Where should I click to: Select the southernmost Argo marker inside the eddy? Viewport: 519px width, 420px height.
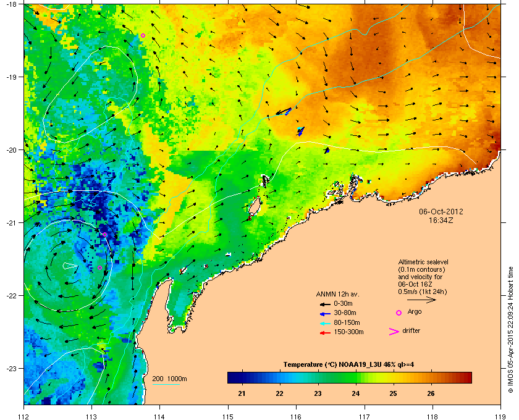click(x=99, y=268)
